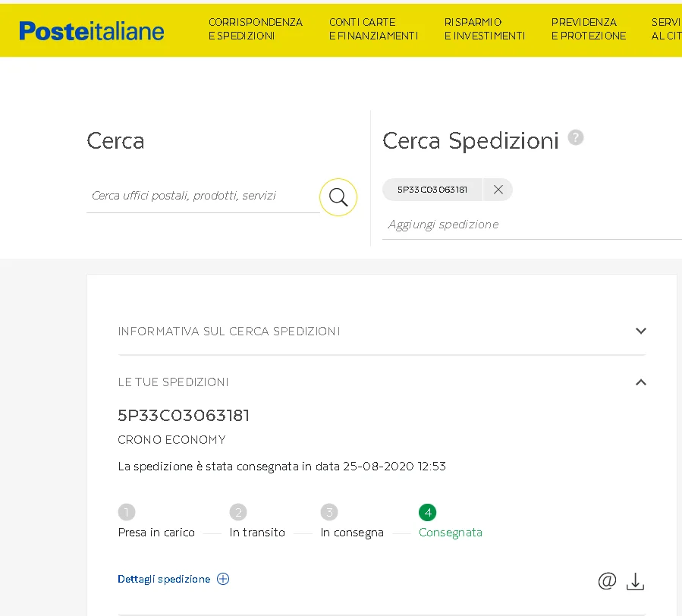This screenshot has height=616, width=682.
Task: Click step 2 In transito marker
Action: tap(238, 512)
